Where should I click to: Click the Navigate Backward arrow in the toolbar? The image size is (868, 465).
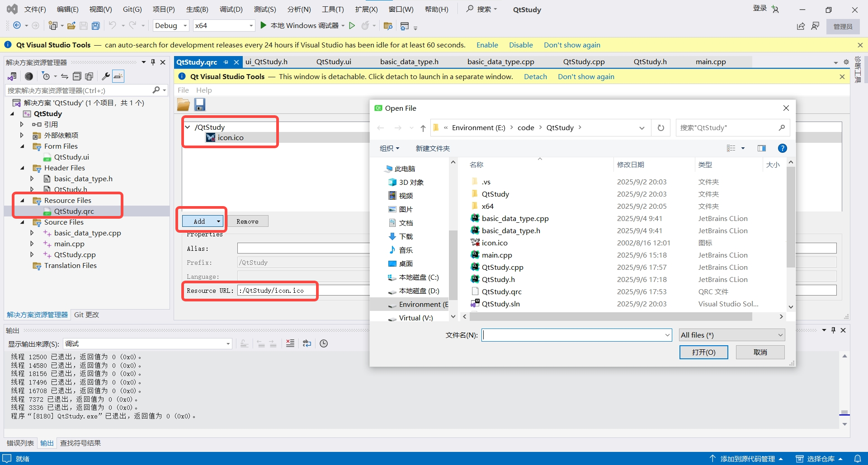17,26
